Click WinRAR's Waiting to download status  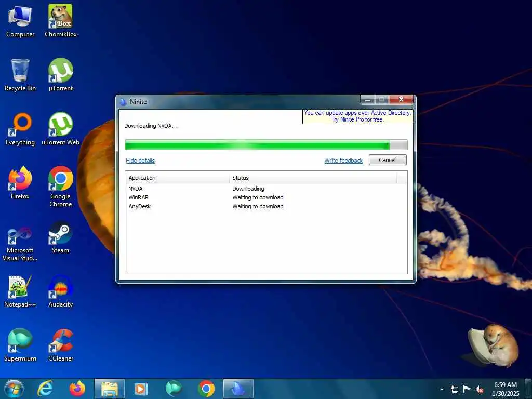pyautogui.click(x=258, y=197)
